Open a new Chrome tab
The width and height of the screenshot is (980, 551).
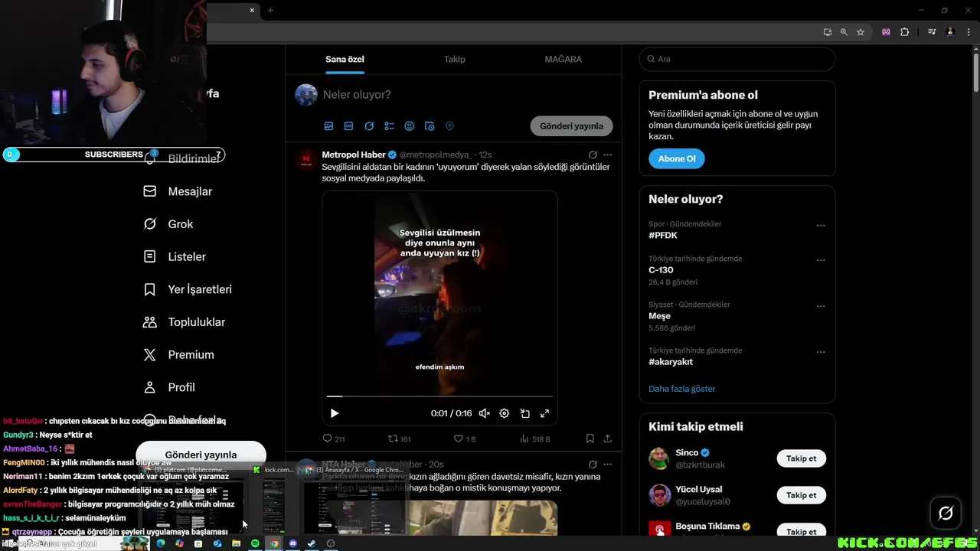click(270, 10)
